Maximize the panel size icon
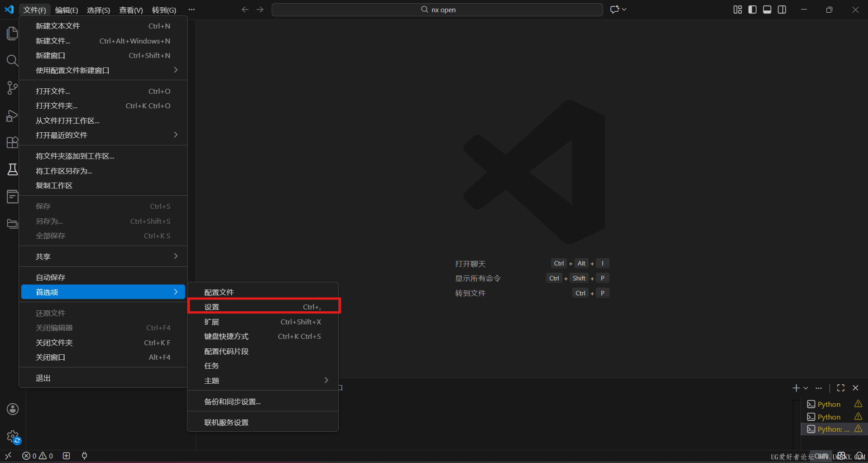Viewport: 868px width, 463px height. click(841, 388)
